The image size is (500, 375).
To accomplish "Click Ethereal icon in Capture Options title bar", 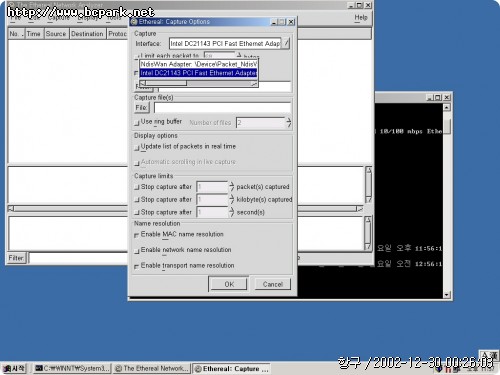I will [x=134, y=22].
